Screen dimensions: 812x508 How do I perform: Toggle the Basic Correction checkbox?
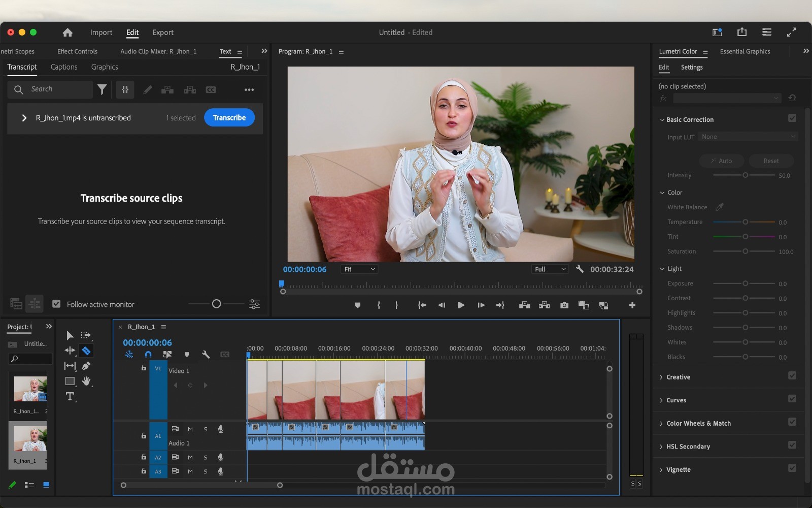(792, 118)
